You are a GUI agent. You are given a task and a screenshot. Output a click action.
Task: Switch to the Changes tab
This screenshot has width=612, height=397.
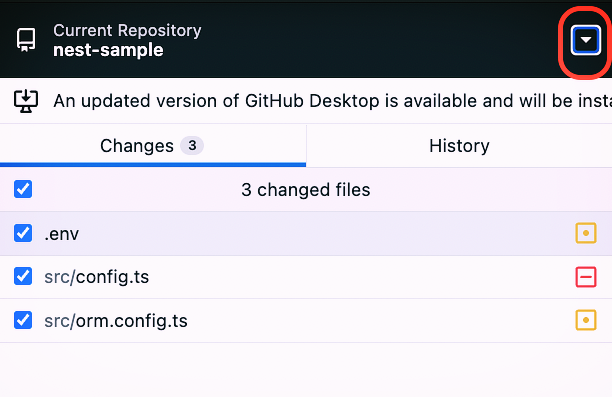(x=153, y=146)
